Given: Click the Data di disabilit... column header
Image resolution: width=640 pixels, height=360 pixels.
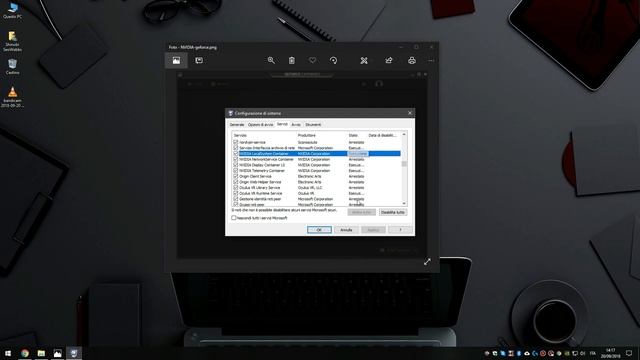Looking at the screenshot, I should click(383, 135).
